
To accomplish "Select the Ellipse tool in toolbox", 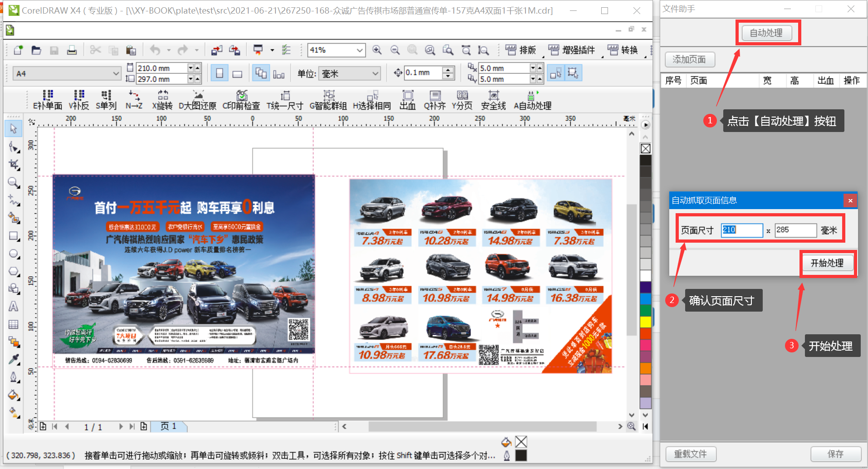I will (14, 254).
